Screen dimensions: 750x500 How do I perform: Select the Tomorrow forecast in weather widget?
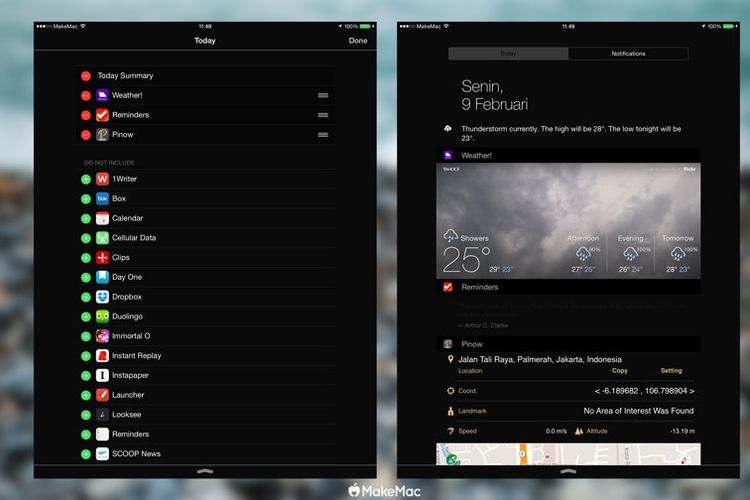pyautogui.click(x=678, y=254)
